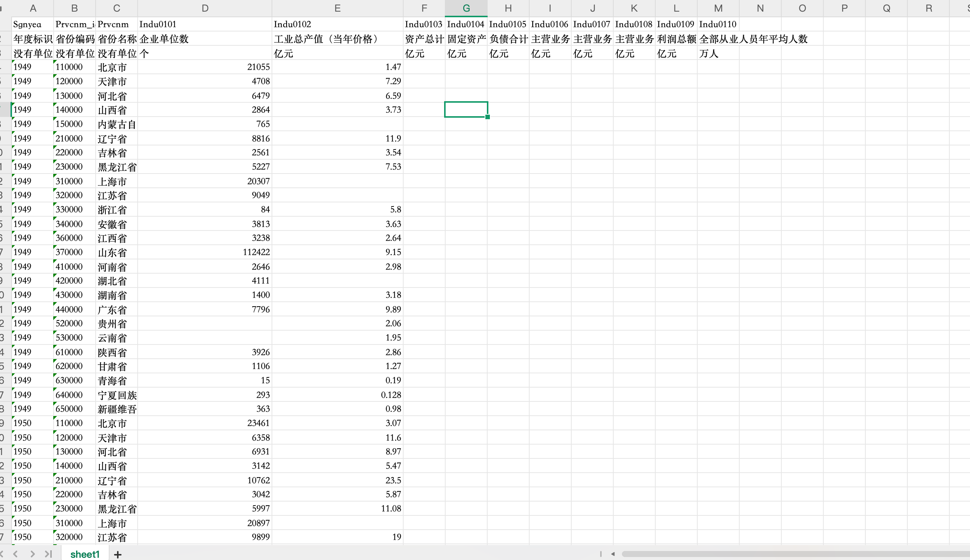
Task: Click the scrollbar split divider handle
Action: point(601,554)
